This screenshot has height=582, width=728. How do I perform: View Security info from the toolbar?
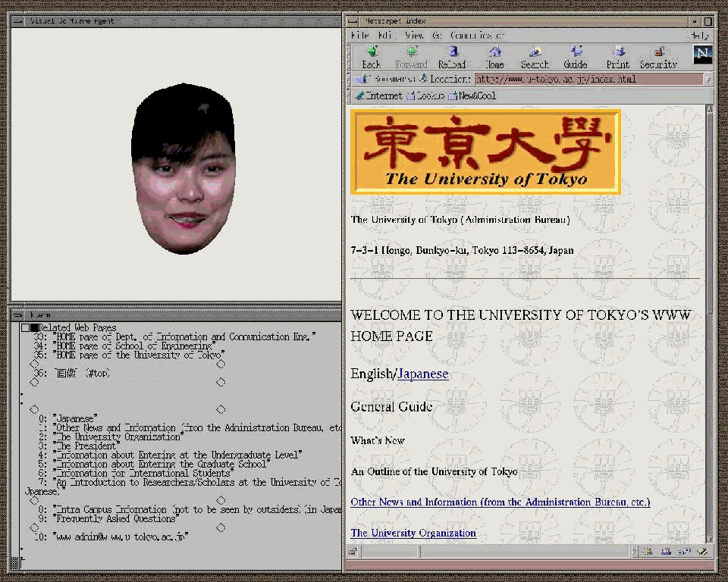658,58
